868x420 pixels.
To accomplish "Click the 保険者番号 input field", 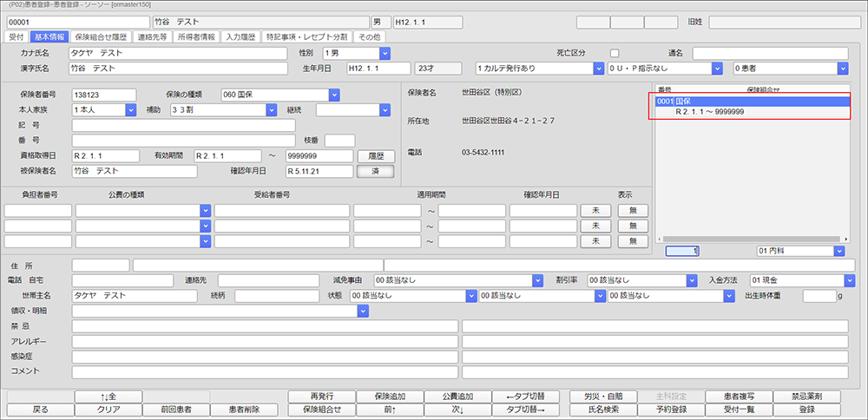I will [x=104, y=95].
